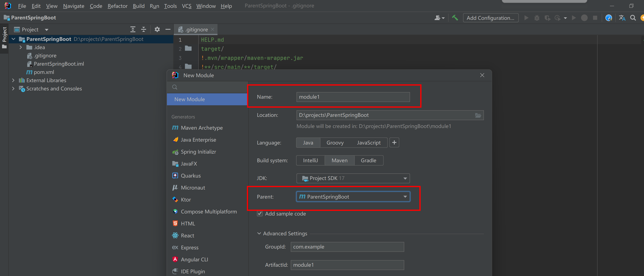
Task: Select Ktor generator
Action: point(182,200)
